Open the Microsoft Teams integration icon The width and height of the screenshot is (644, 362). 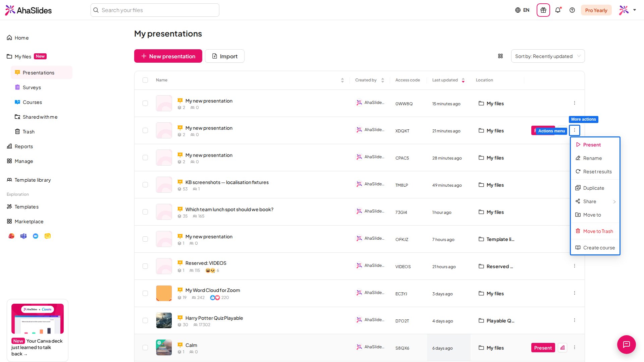(23, 236)
